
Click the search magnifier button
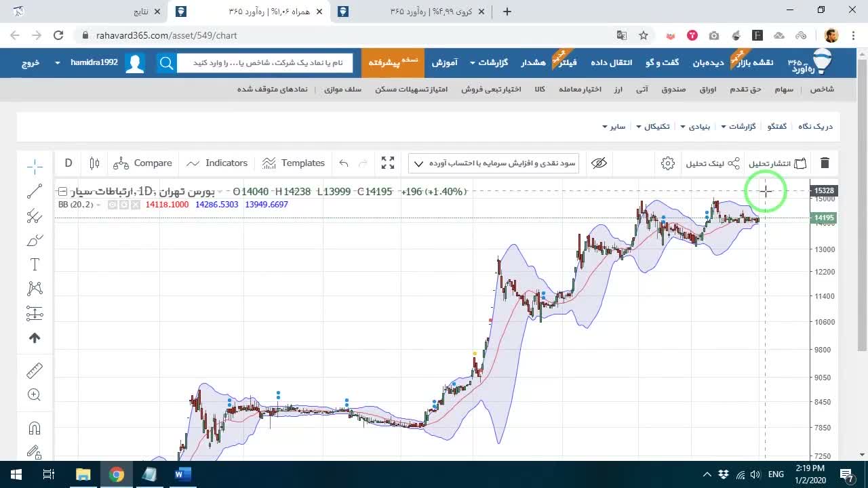pyautogui.click(x=166, y=63)
